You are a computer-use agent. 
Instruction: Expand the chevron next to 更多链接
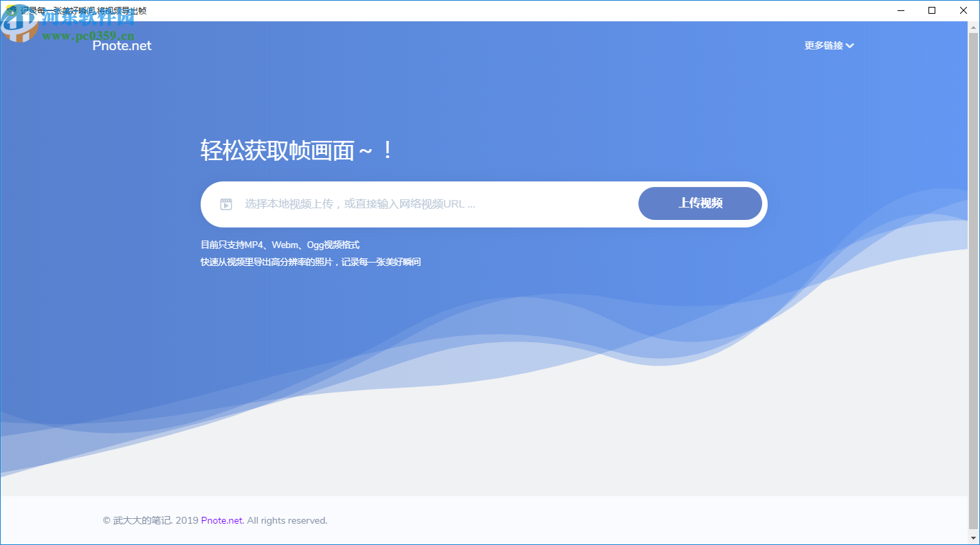[851, 45]
